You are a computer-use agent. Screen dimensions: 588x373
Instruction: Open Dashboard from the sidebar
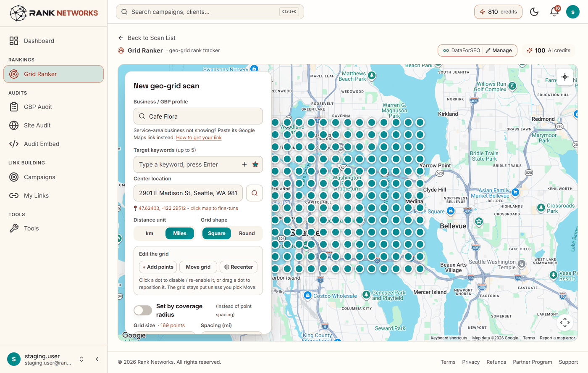click(x=53, y=41)
